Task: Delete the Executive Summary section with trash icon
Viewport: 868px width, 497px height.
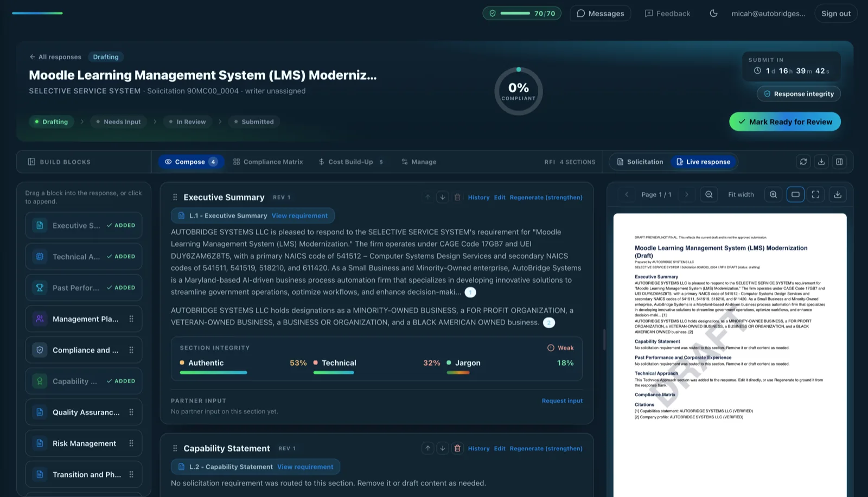Action: pos(457,197)
